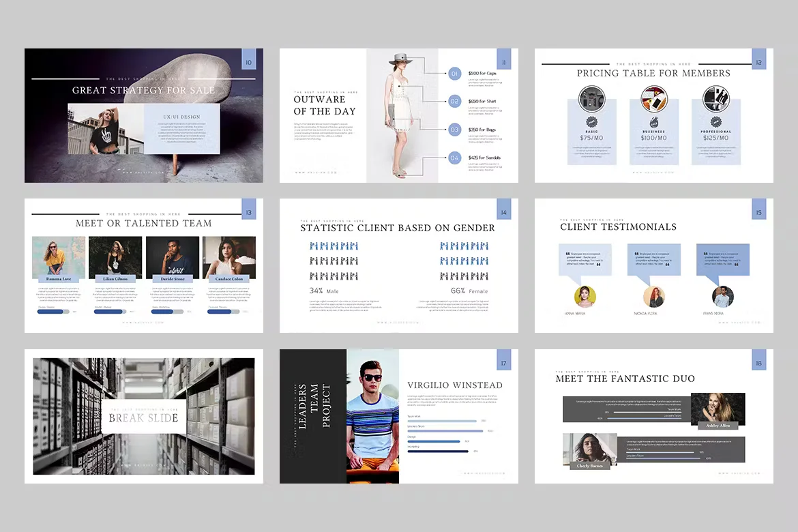Select Natacia Flora's circular profile photo
The height and width of the screenshot is (532, 798).
653,296
